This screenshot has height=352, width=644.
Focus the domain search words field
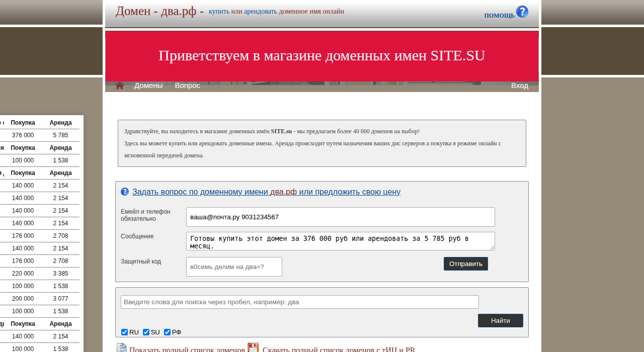300,302
